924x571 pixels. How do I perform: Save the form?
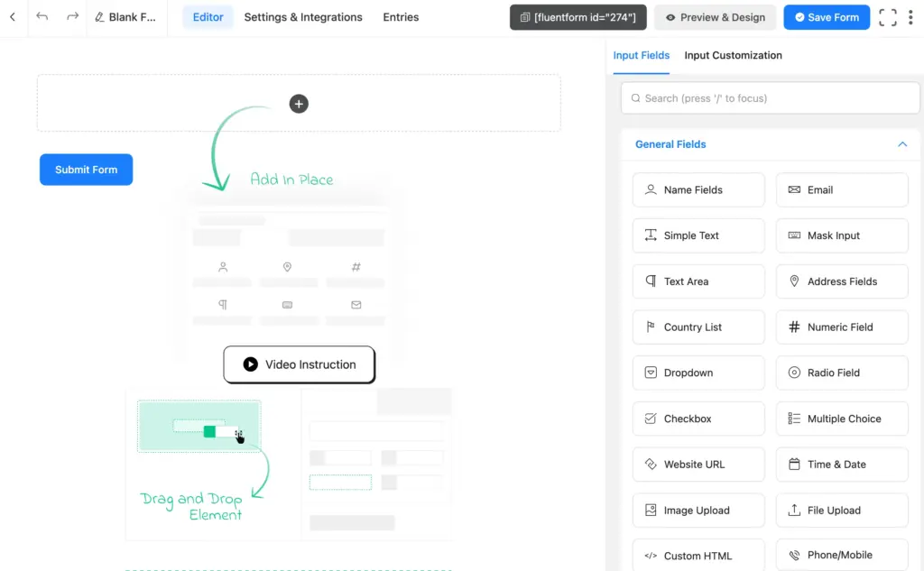click(827, 16)
